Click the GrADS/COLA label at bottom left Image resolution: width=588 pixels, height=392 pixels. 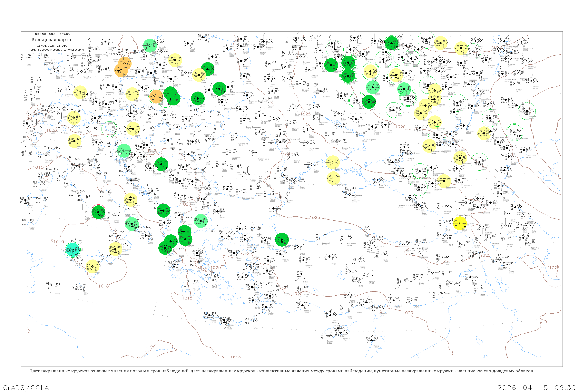pos(26,387)
